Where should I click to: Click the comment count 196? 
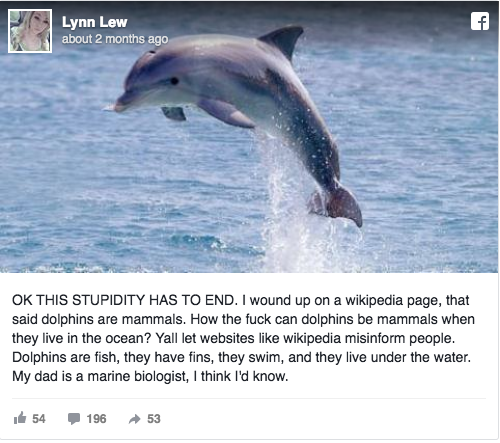tap(96, 419)
